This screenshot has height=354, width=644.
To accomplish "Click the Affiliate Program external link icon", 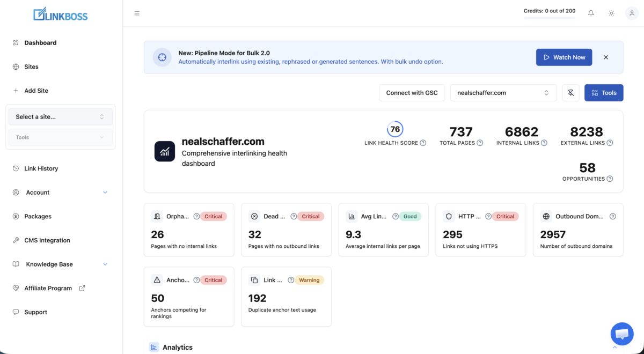I will pos(82,288).
